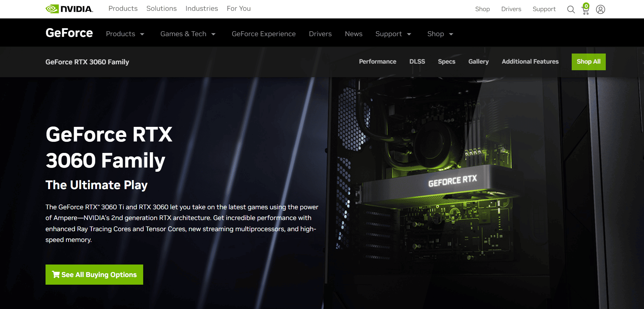The width and height of the screenshot is (644, 309).
Task: Jump to the Specs section
Action: pyautogui.click(x=447, y=62)
